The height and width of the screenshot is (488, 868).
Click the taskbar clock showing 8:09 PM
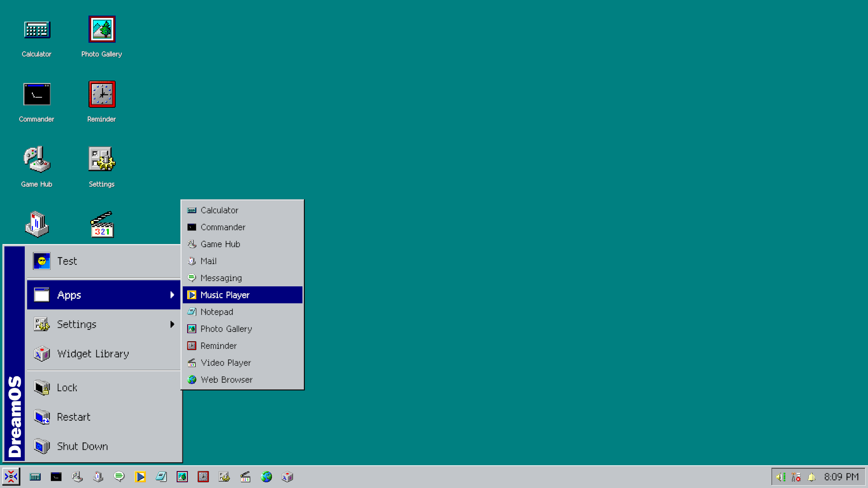point(841,477)
